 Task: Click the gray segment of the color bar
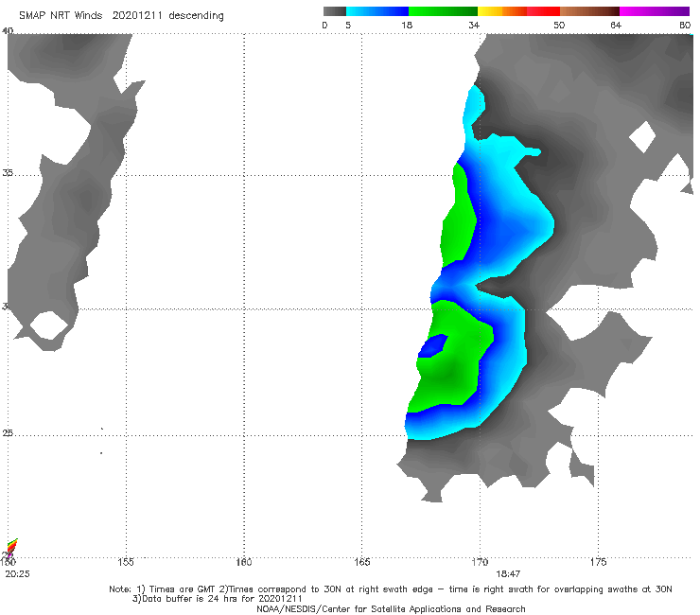(335, 11)
